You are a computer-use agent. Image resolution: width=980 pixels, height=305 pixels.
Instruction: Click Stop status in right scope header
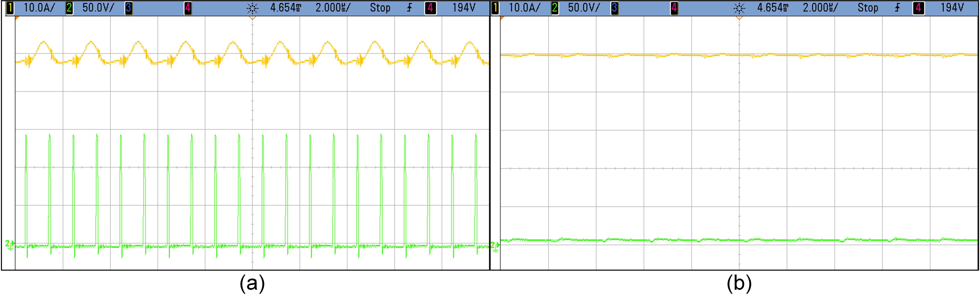pyautogui.click(x=868, y=8)
